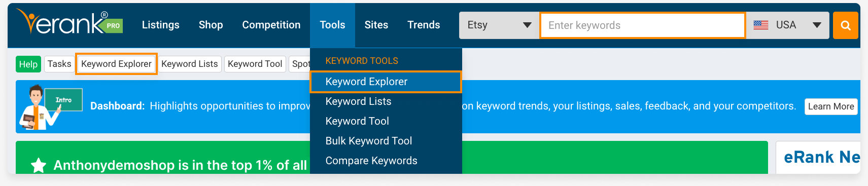Open the USA country dropdown

coord(787,25)
